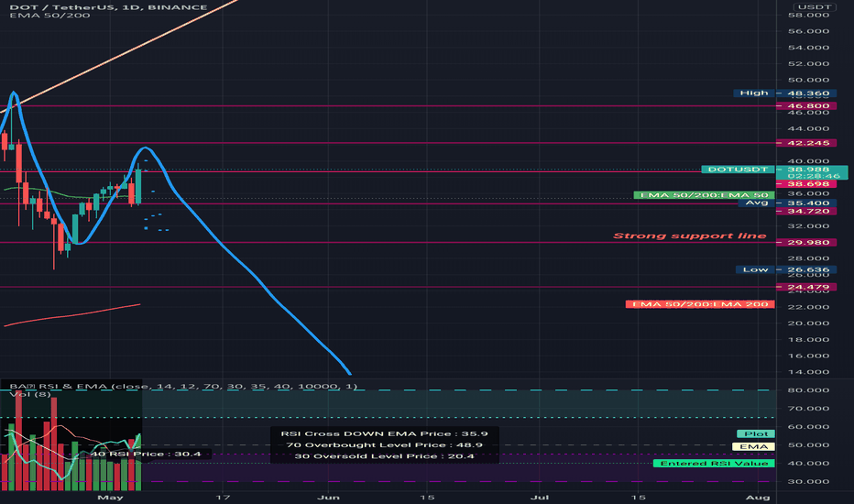Screen dimensions: 854x504
Task: Click the 58.000 price scale value
Action: (808, 16)
